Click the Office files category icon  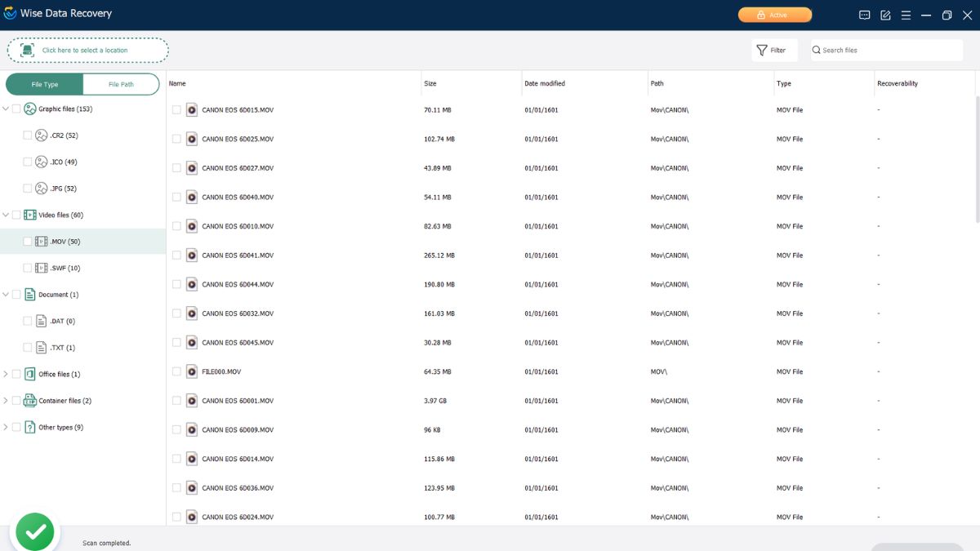click(x=30, y=374)
